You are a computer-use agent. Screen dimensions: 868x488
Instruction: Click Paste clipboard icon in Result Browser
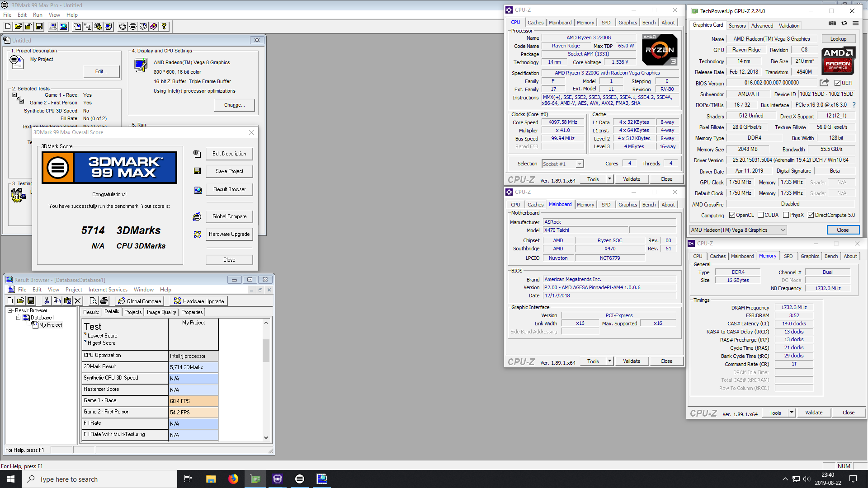click(x=67, y=300)
